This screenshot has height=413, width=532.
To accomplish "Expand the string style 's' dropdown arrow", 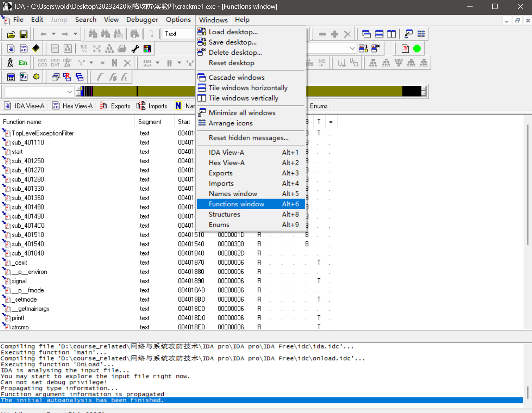I will [91, 63].
